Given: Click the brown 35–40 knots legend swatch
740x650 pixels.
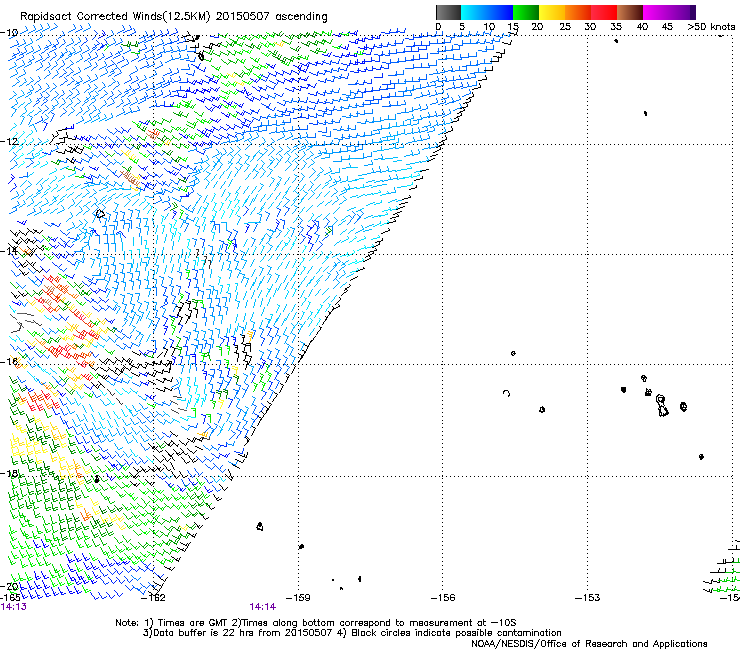Looking at the screenshot, I should click(x=630, y=12).
